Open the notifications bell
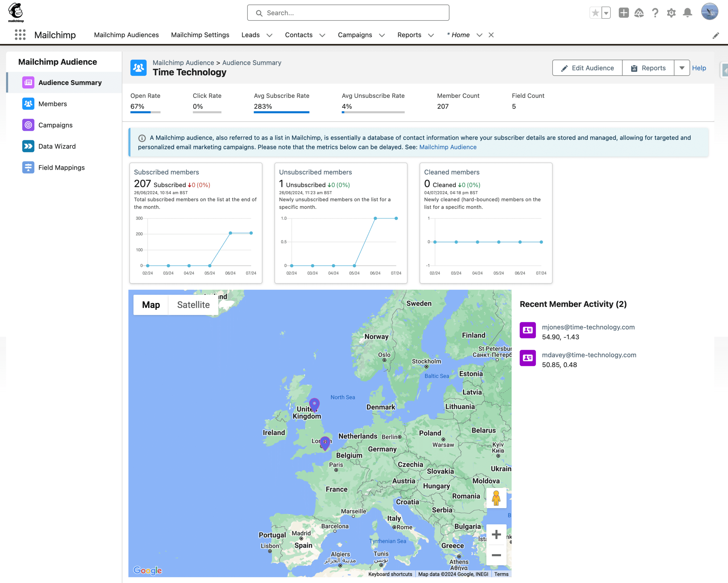728x583 pixels. click(x=688, y=13)
